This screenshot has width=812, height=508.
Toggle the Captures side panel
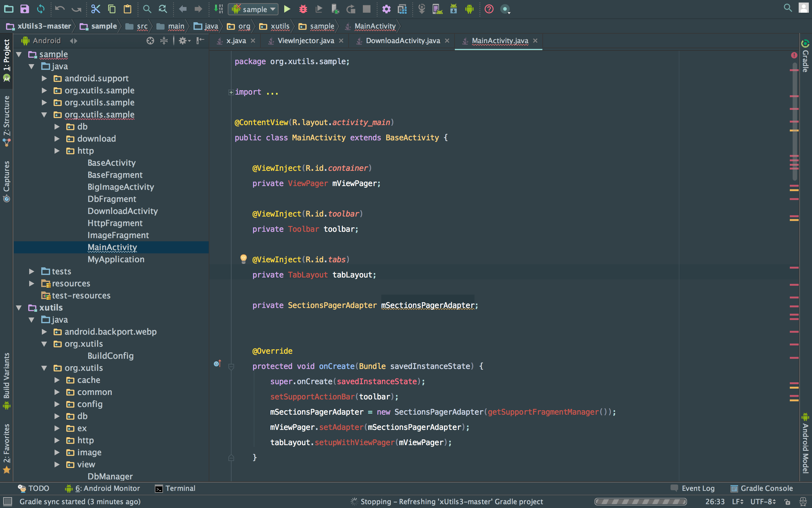tap(6, 181)
